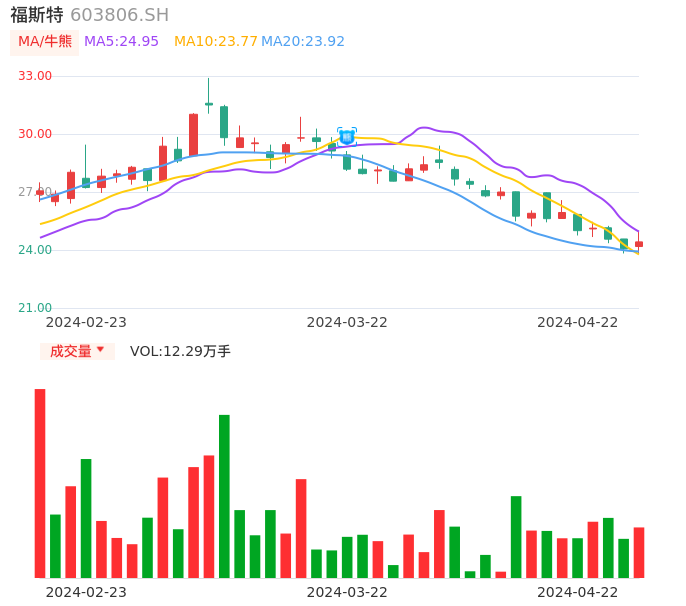The width and height of the screenshot is (686, 606).
Task: Click the 2024-04-22 date below the volume chart
Action: [578, 592]
